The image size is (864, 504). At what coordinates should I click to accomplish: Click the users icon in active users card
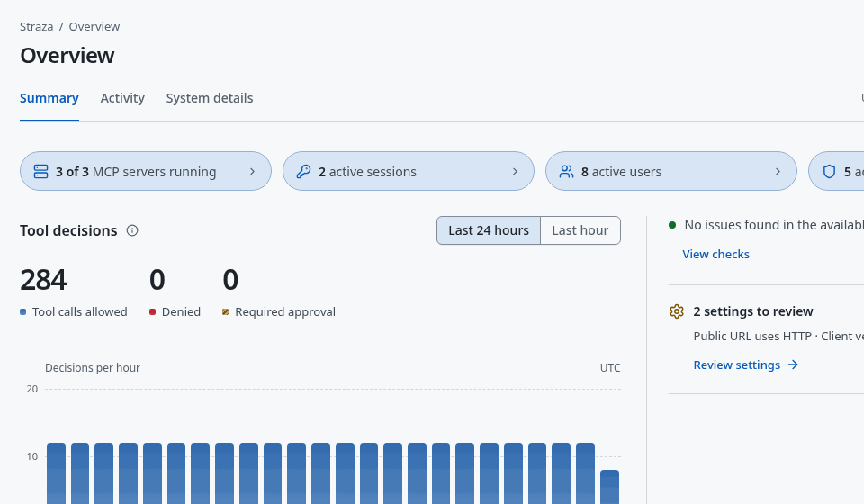(x=566, y=171)
